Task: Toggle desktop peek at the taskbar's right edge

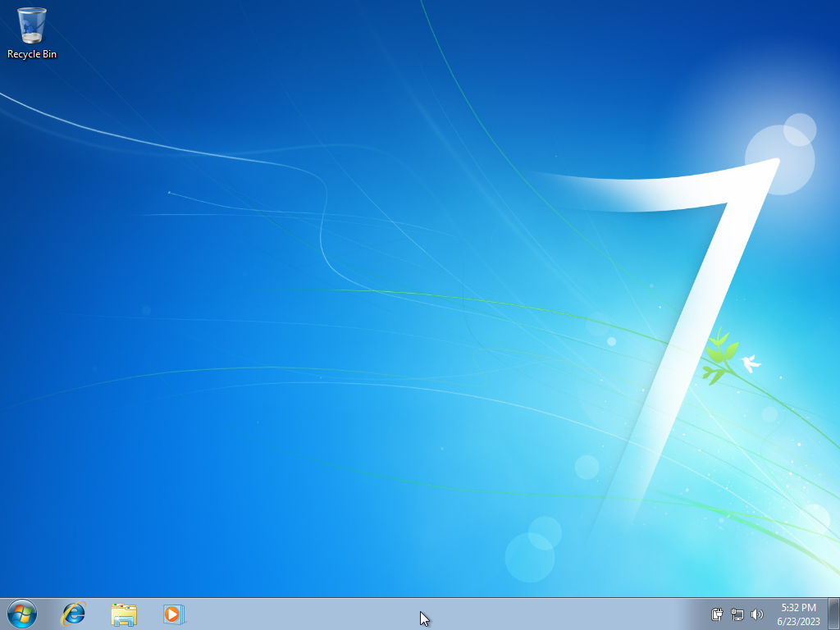Action: 835,614
